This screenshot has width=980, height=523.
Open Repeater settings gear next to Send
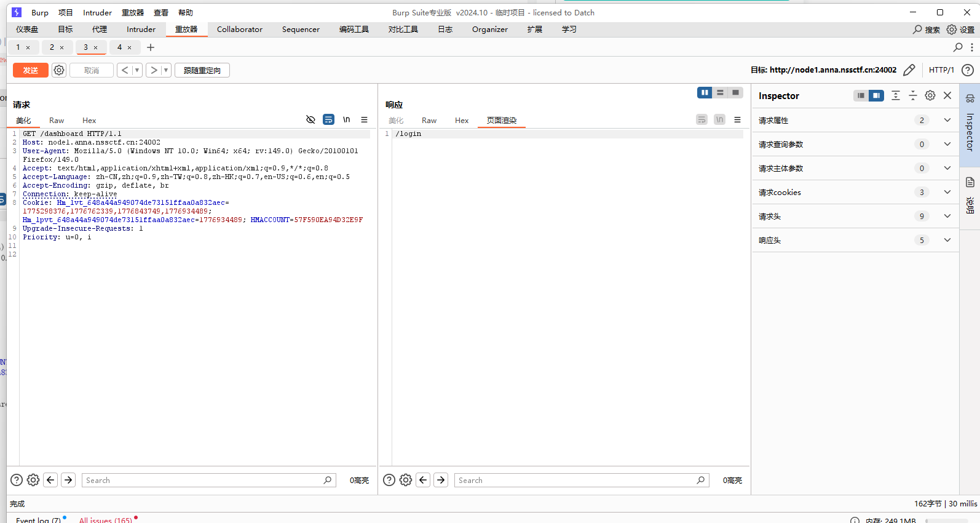pyautogui.click(x=59, y=70)
